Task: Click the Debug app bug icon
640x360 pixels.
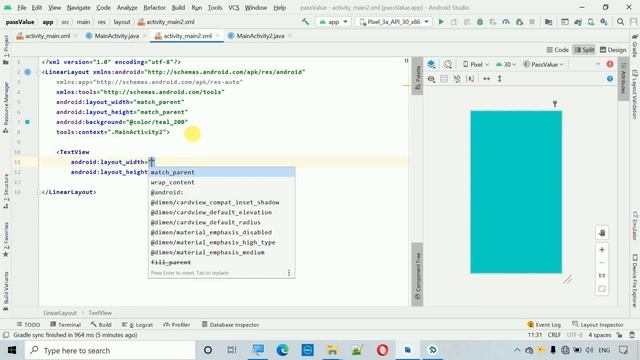Action: click(480, 22)
